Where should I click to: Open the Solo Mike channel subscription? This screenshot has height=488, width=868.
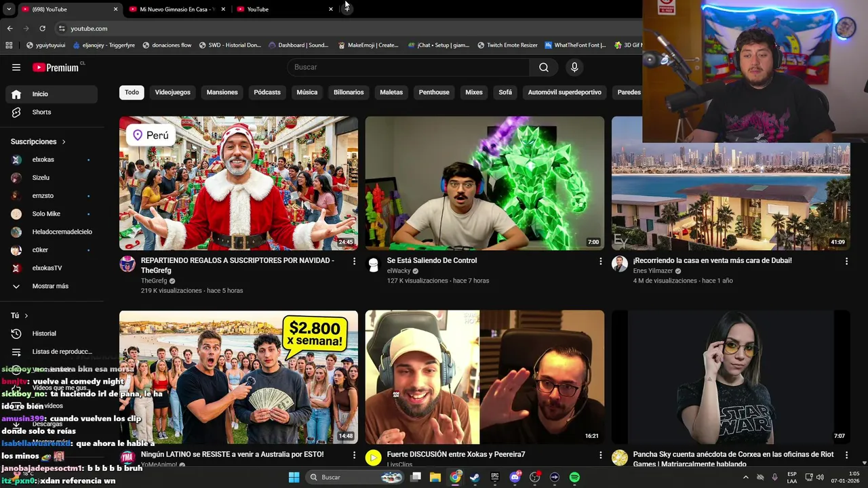tap(52, 213)
